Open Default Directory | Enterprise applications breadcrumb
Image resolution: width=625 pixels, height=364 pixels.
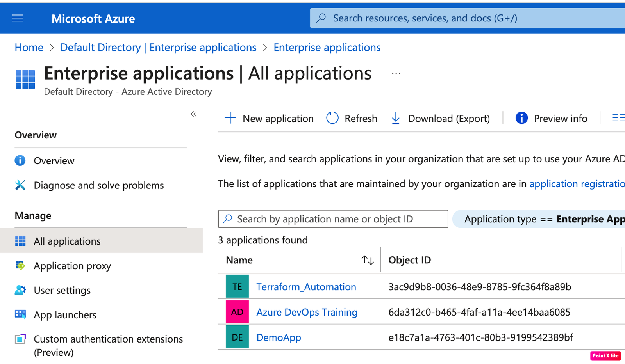[x=158, y=47]
